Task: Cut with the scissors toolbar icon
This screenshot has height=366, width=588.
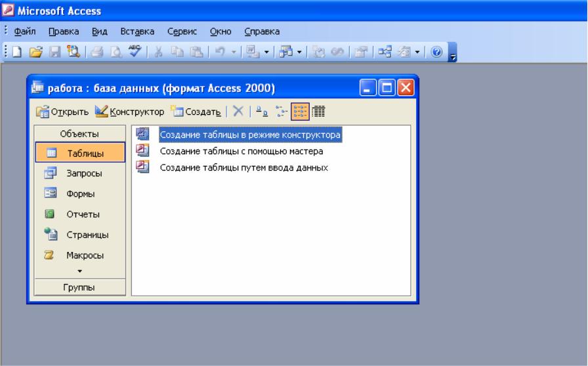Action: coord(158,52)
